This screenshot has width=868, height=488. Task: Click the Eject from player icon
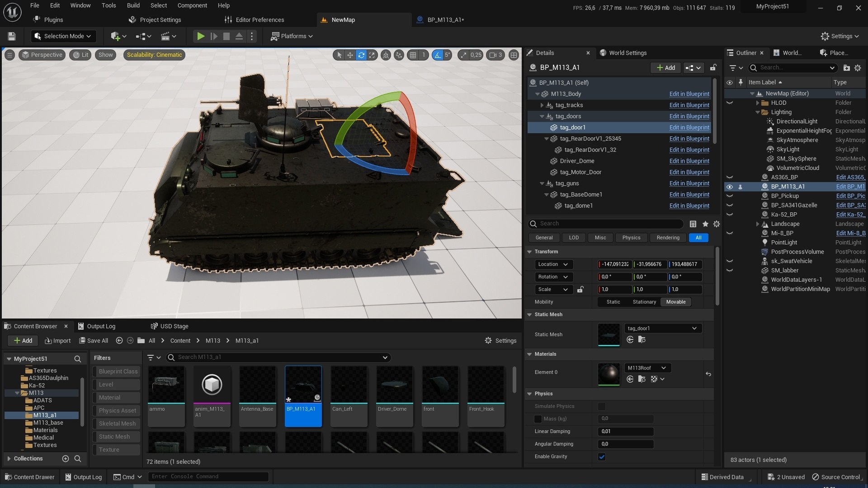(x=239, y=36)
